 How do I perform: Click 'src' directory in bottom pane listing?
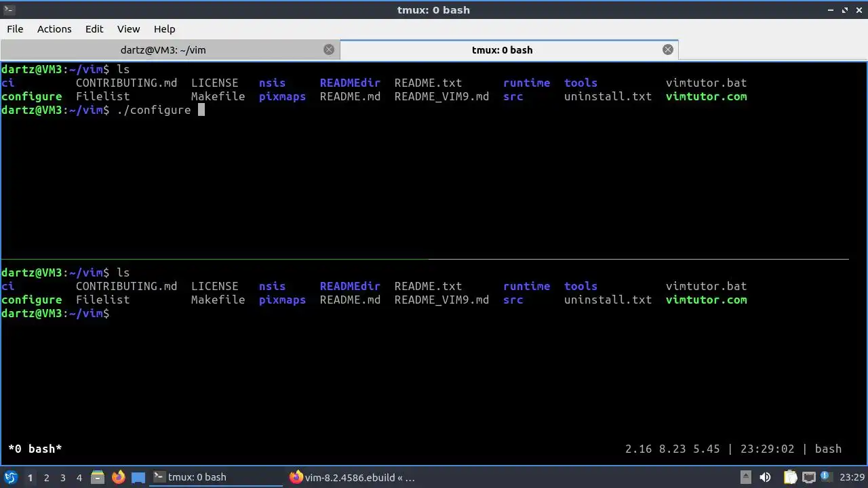[x=513, y=300]
